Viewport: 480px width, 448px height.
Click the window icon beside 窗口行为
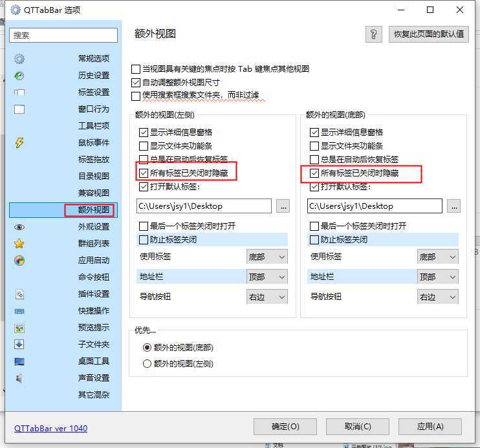point(19,109)
